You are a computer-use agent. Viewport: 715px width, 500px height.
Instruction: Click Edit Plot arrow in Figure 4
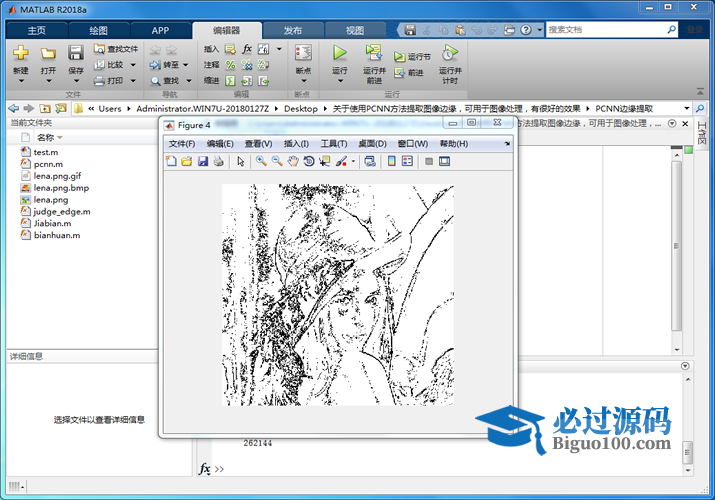point(241,161)
